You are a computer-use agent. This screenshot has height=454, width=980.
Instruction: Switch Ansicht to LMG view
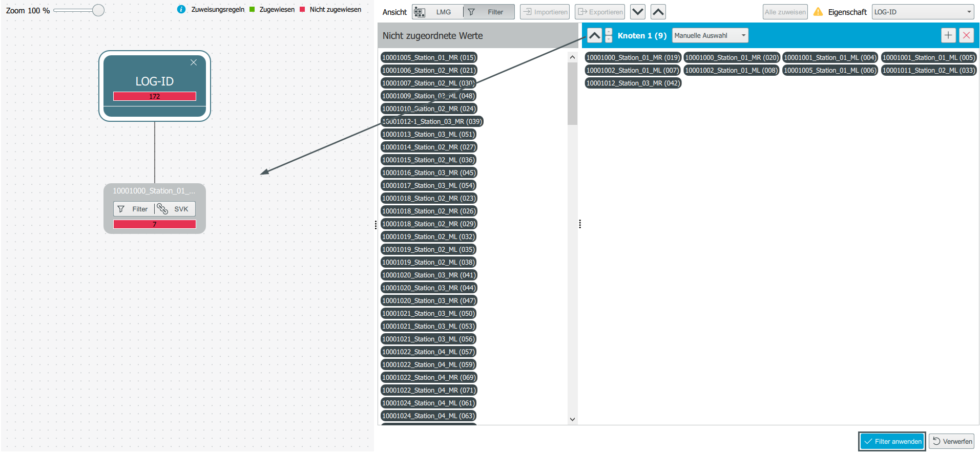437,12
